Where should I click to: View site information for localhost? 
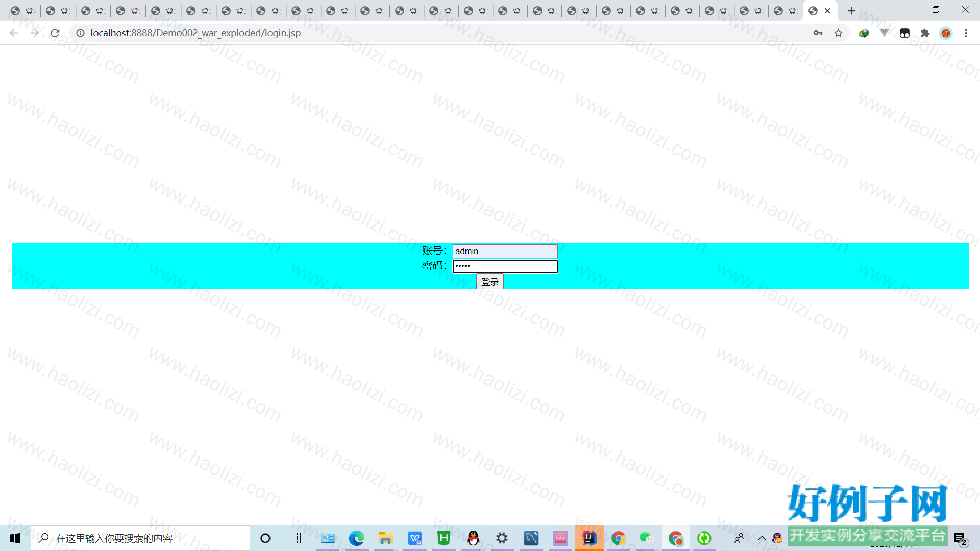pyautogui.click(x=80, y=33)
